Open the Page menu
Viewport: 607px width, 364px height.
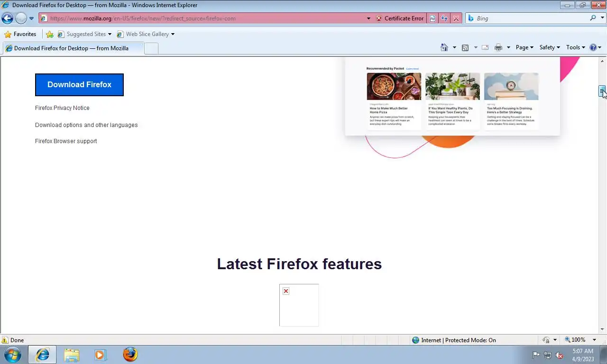coord(524,47)
